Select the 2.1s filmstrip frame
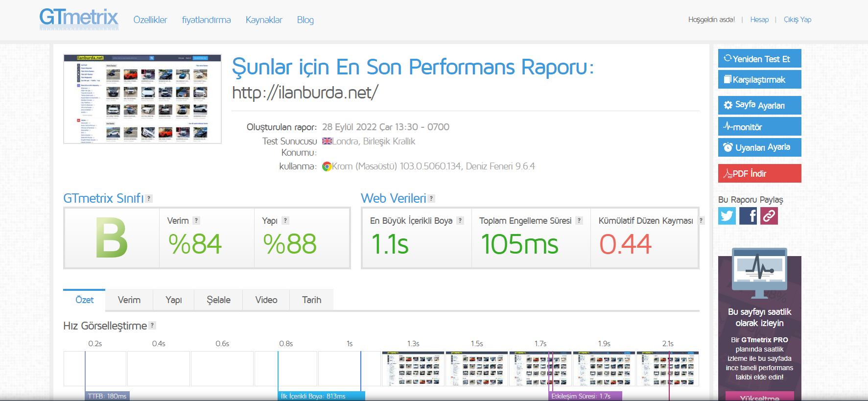This screenshot has width=868, height=401. pos(668,369)
